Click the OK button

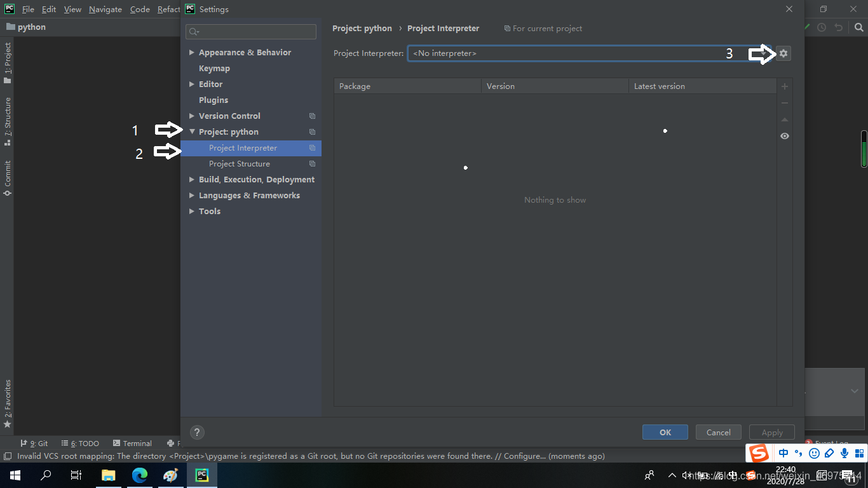coord(665,433)
